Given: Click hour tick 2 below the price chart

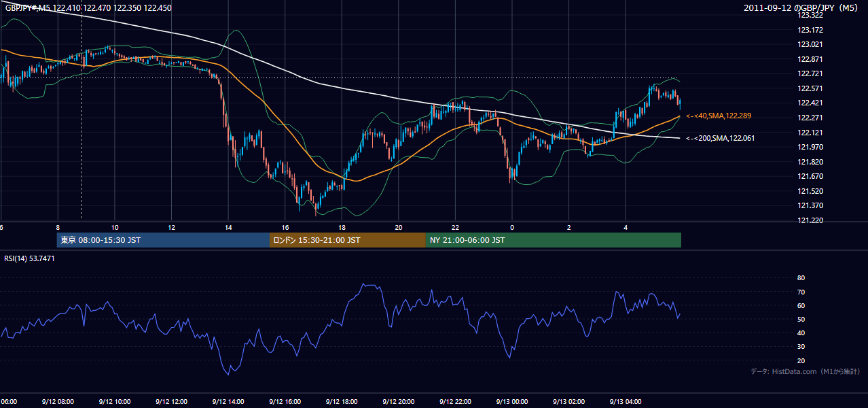Looking at the screenshot, I should [x=569, y=227].
